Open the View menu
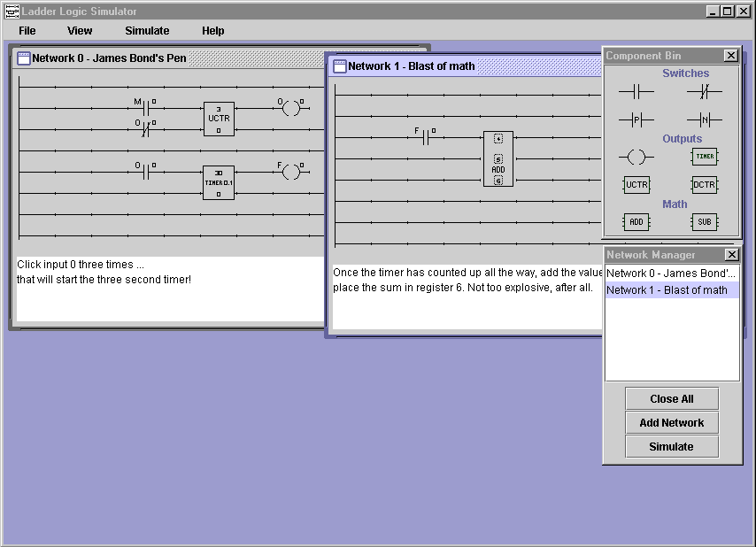The height and width of the screenshot is (547, 756). [80, 31]
